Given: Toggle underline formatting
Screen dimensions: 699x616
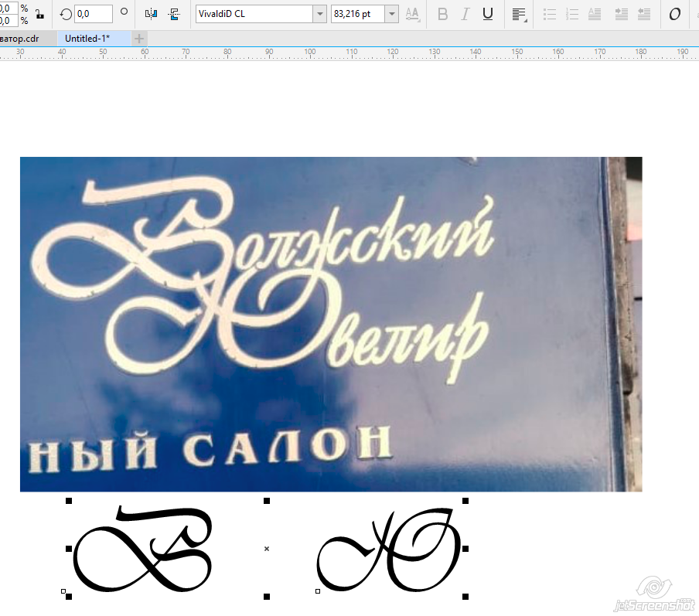Looking at the screenshot, I should (x=488, y=14).
